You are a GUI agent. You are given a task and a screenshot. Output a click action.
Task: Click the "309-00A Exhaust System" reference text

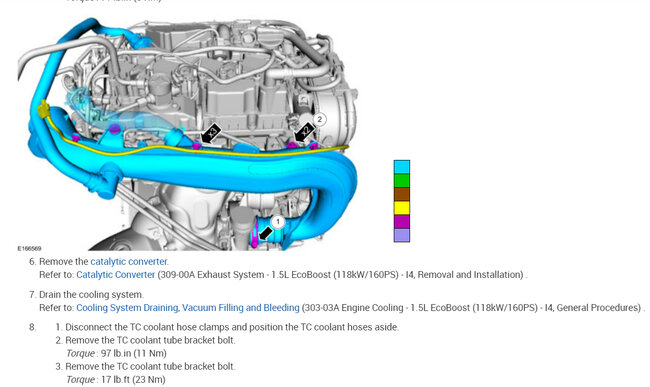(x=212, y=275)
